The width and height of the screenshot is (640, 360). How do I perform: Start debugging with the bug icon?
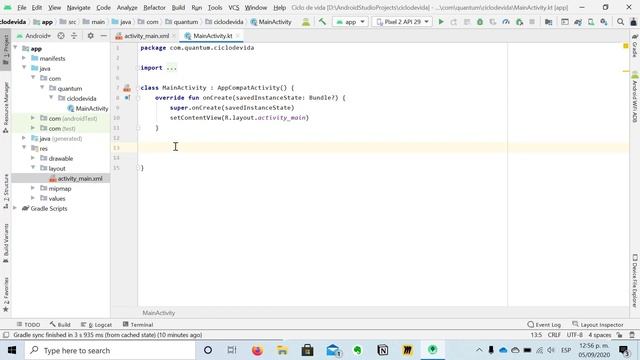coord(480,22)
